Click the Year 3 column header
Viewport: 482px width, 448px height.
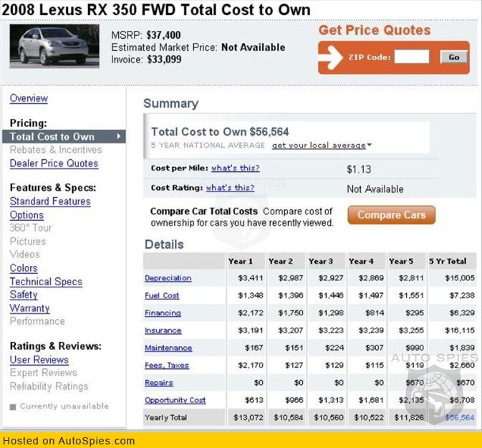(x=321, y=262)
